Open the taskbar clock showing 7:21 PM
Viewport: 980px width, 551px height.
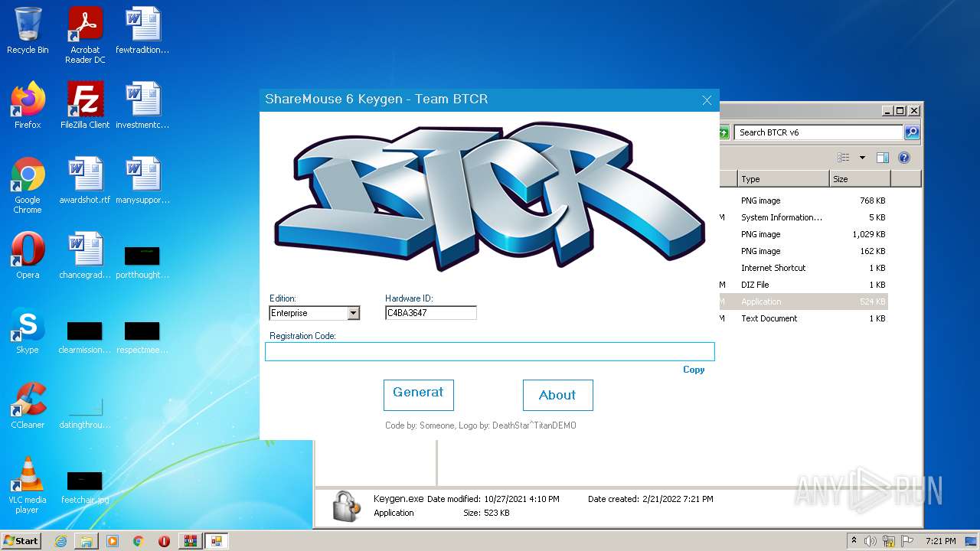940,541
